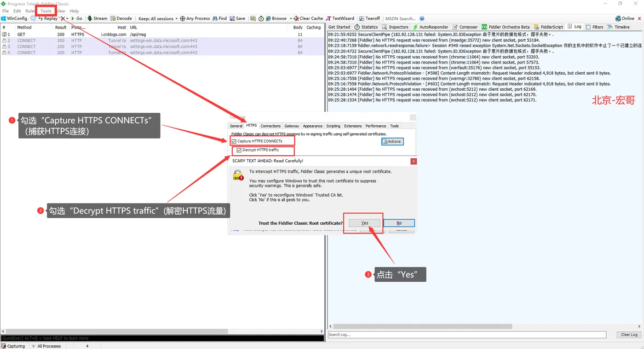
Task: Select the Log tab
Action: pyautogui.click(x=575, y=27)
